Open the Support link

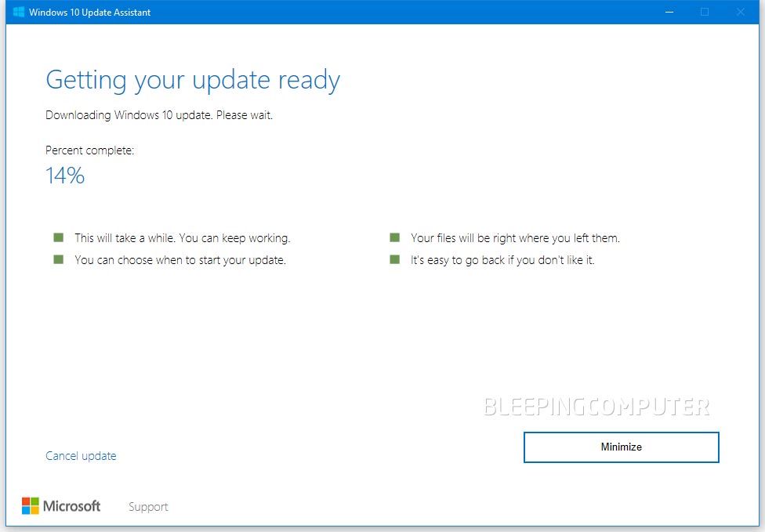pyautogui.click(x=148, y=507)
